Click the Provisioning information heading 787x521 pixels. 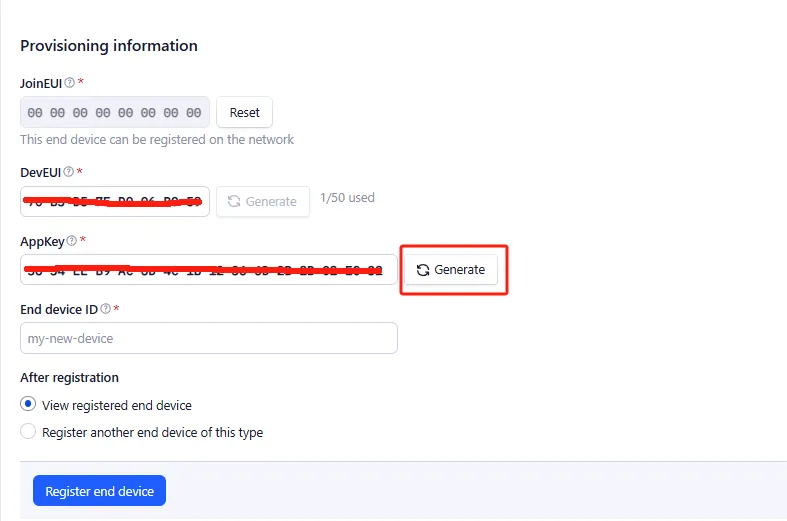click(109, 46)
